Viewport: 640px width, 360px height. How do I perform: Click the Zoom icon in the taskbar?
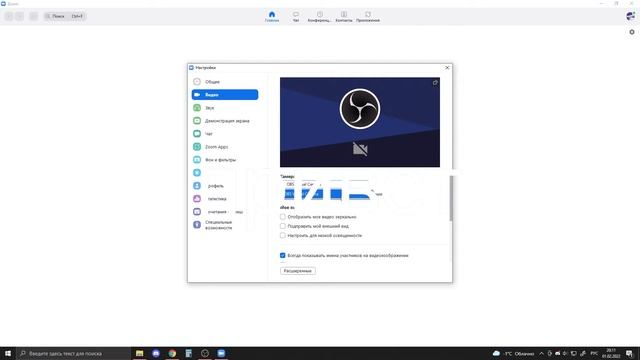(x=221, y=353)
